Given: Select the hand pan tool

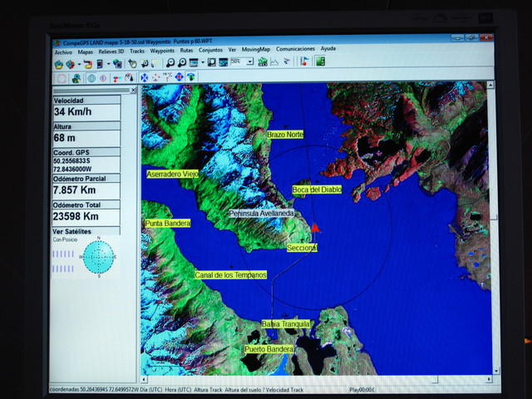Looking at the screenshot, I should tap(133, 63).
